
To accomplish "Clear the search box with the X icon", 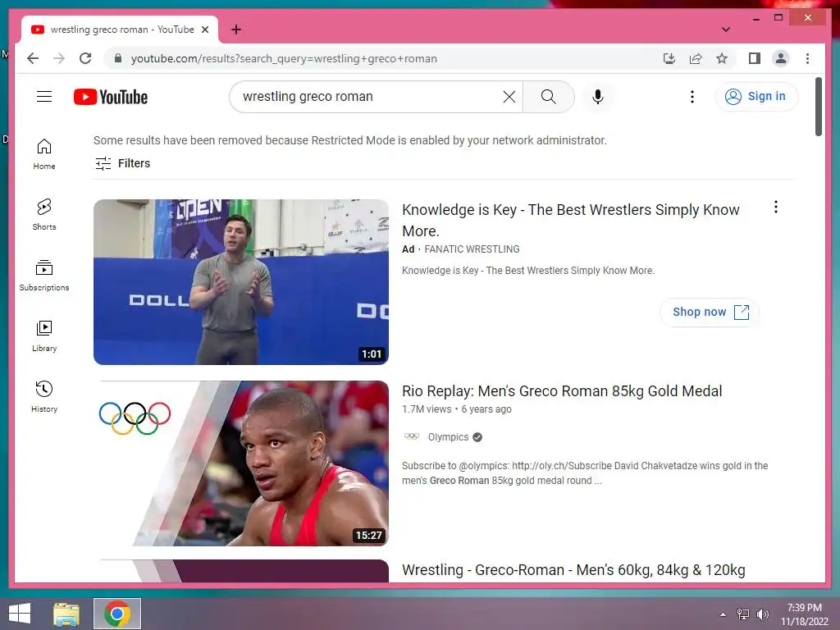I will 509,97.
